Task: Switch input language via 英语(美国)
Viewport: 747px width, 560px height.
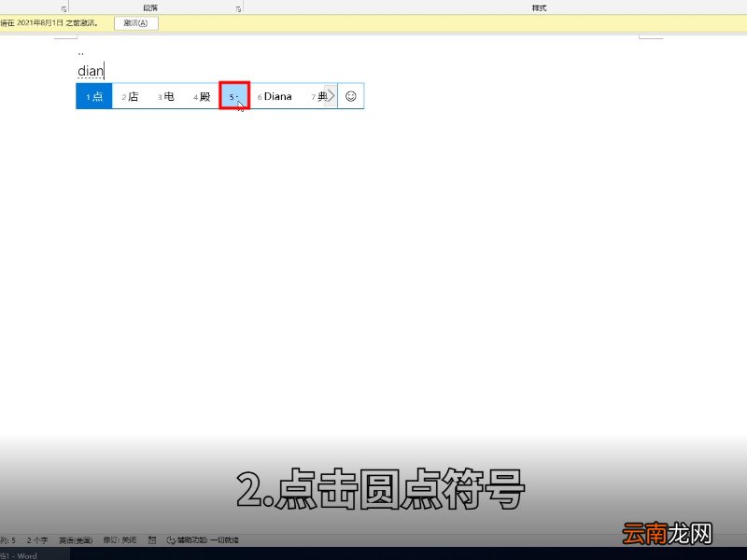Action: click(77, 539)
